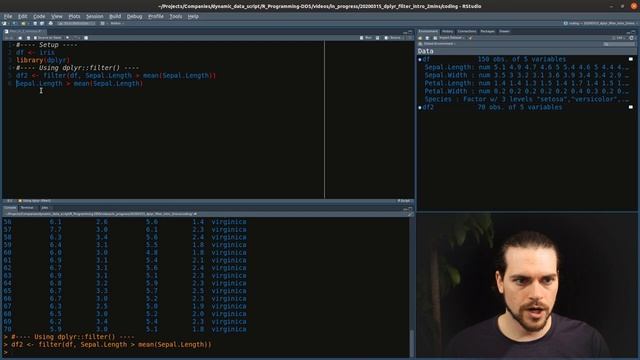640x360 pixels.
Task: Click the find/replace magnifier icon in editor
Action: pos(68,38)
